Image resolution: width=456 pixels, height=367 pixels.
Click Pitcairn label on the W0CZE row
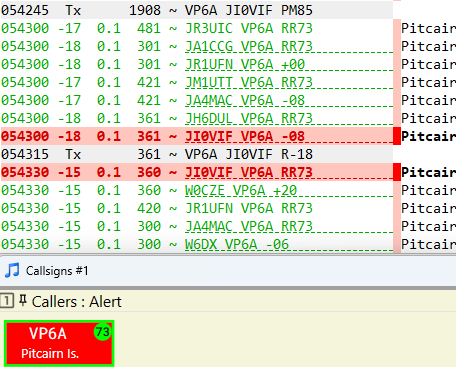[x=428, y=190]
